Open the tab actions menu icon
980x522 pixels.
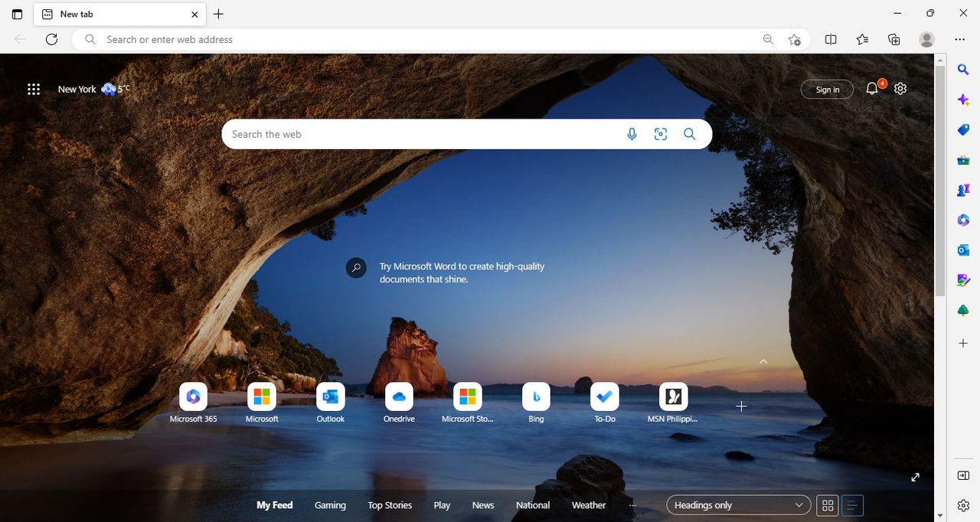point(17,14)
